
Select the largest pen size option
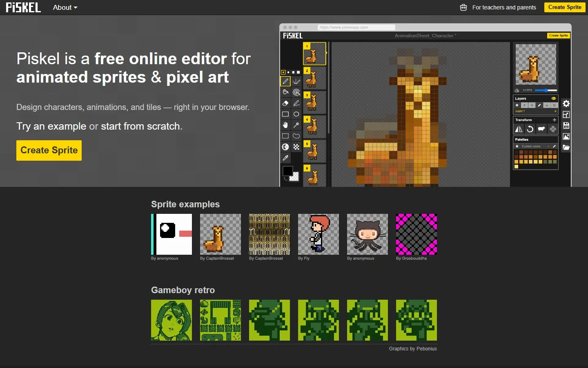(x=298, y=72)
